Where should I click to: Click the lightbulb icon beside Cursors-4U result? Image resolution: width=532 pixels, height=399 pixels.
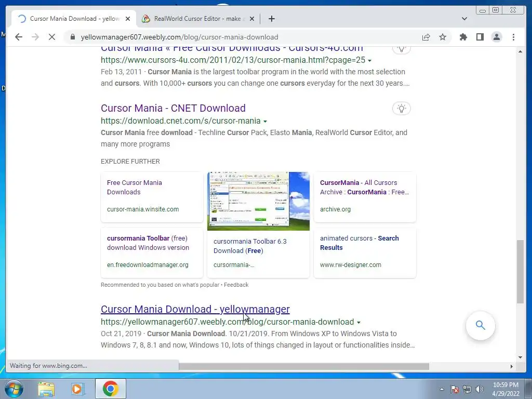click(402, 49)
